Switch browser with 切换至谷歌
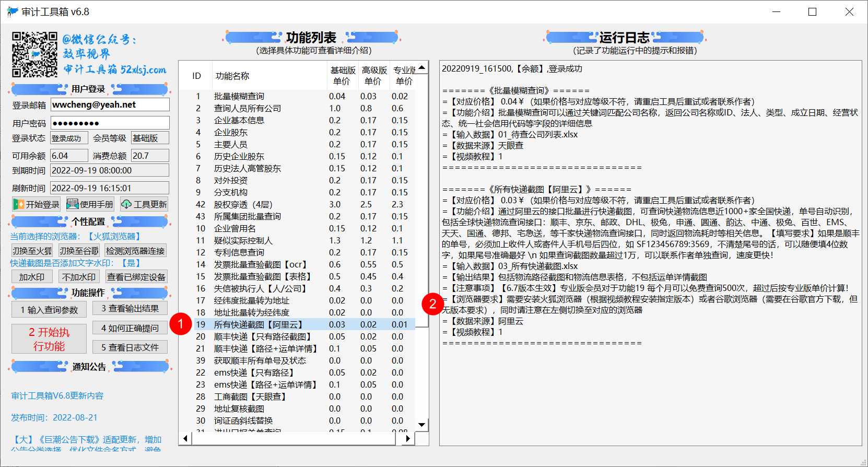868x467 pixels. pos(79,251)
